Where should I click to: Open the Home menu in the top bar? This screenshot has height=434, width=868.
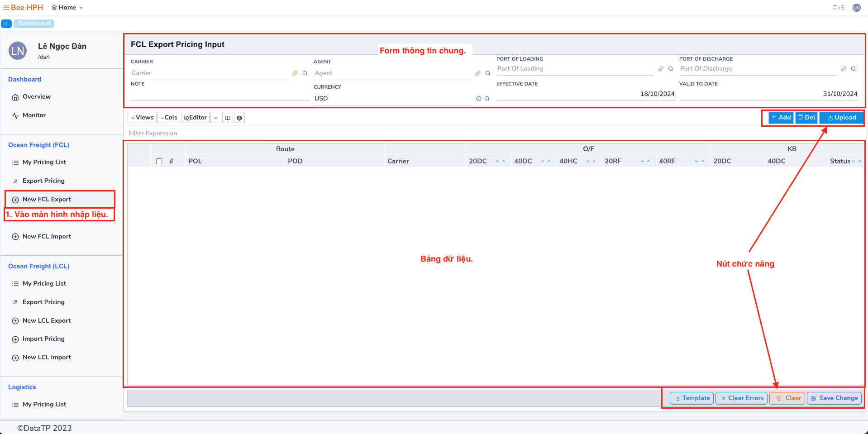pos(67,7)
